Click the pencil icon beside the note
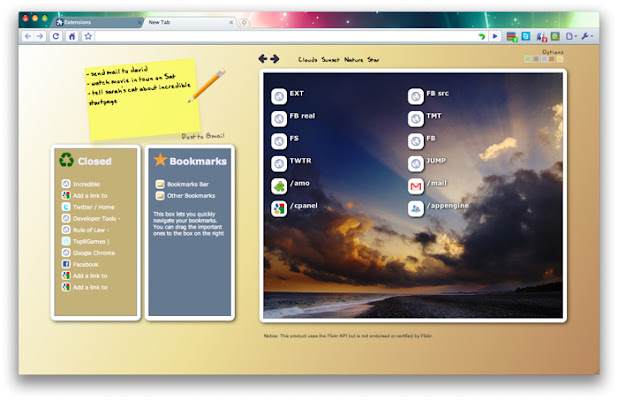618x400 pixels. point(207,86)
